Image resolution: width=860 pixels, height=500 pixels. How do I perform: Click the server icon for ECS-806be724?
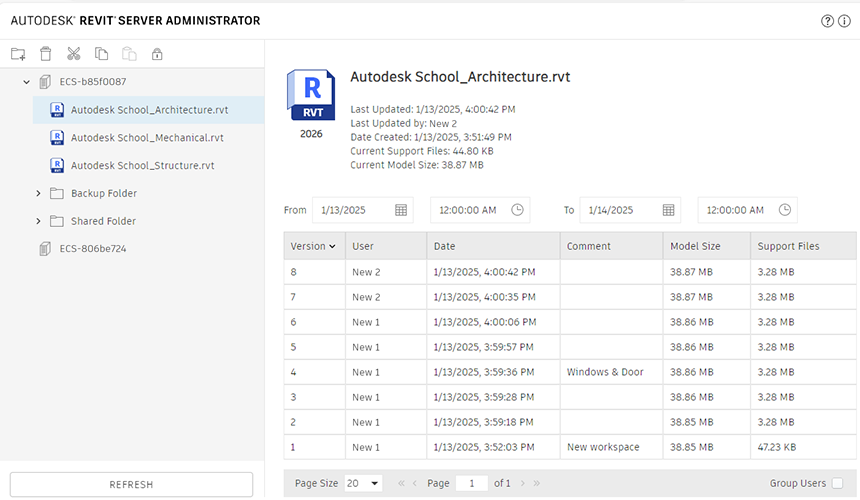click(45, 249)
